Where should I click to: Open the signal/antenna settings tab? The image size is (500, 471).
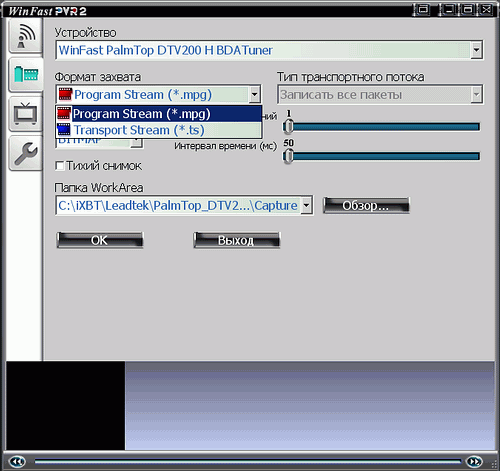25,36
